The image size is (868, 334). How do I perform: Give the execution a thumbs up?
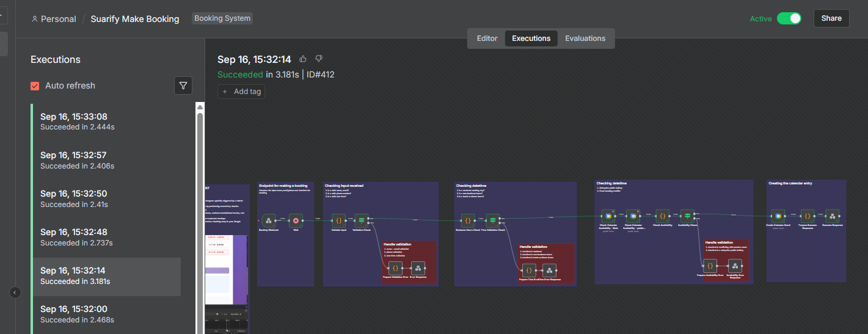[x=303, y=59]
